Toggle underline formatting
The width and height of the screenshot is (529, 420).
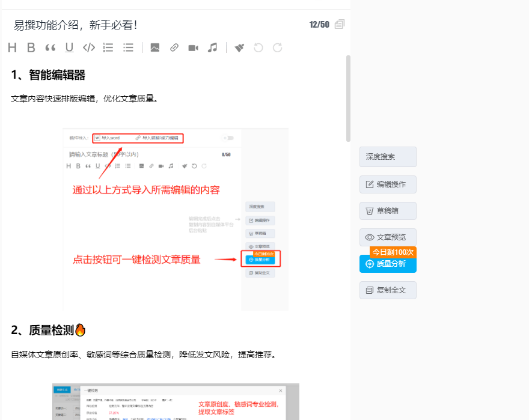[x=69, y=47]
